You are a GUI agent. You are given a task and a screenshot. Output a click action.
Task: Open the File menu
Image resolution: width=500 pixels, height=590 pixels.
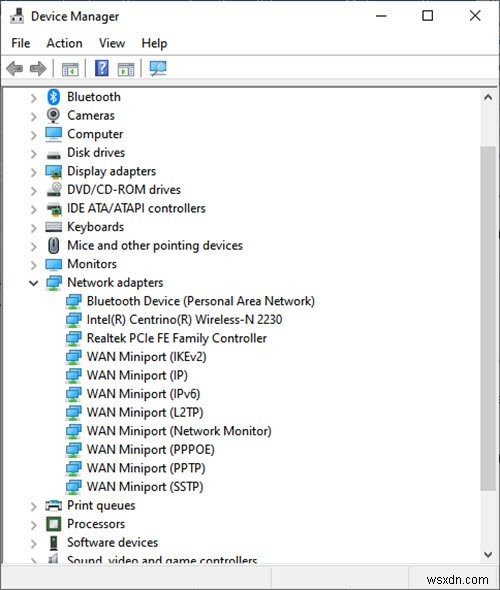21,43
